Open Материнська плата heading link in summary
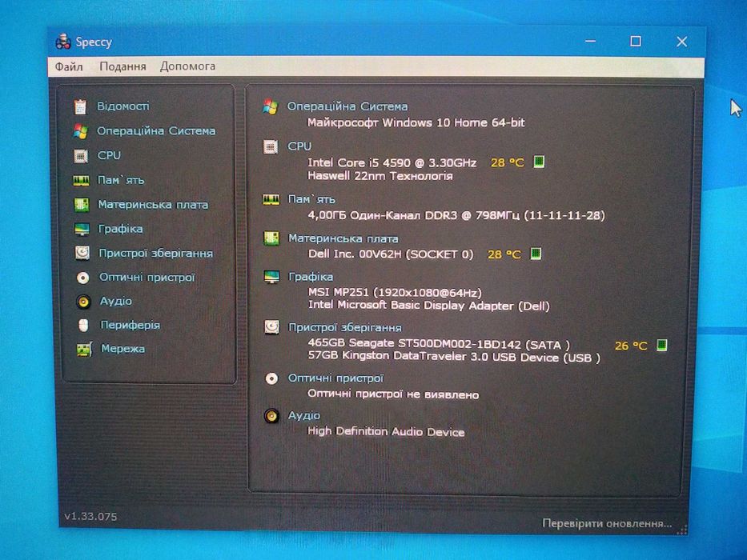Screen dimensions: 747x560 point(343,238)
